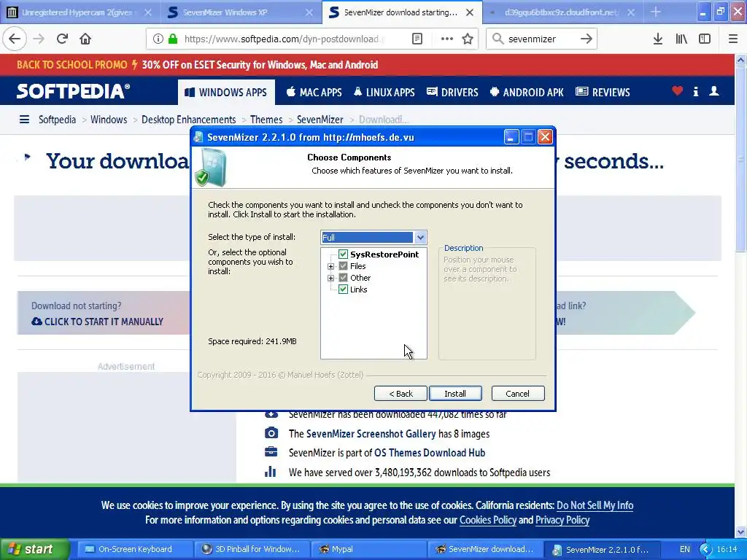Open the Windows start button
This screenshot has width=747, height=560.
coord(34,549)
